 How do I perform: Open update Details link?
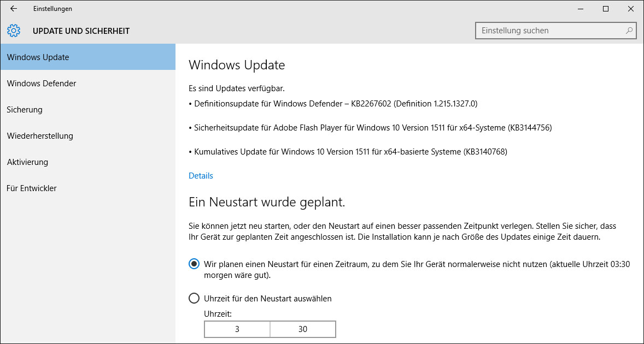[200, 175]
